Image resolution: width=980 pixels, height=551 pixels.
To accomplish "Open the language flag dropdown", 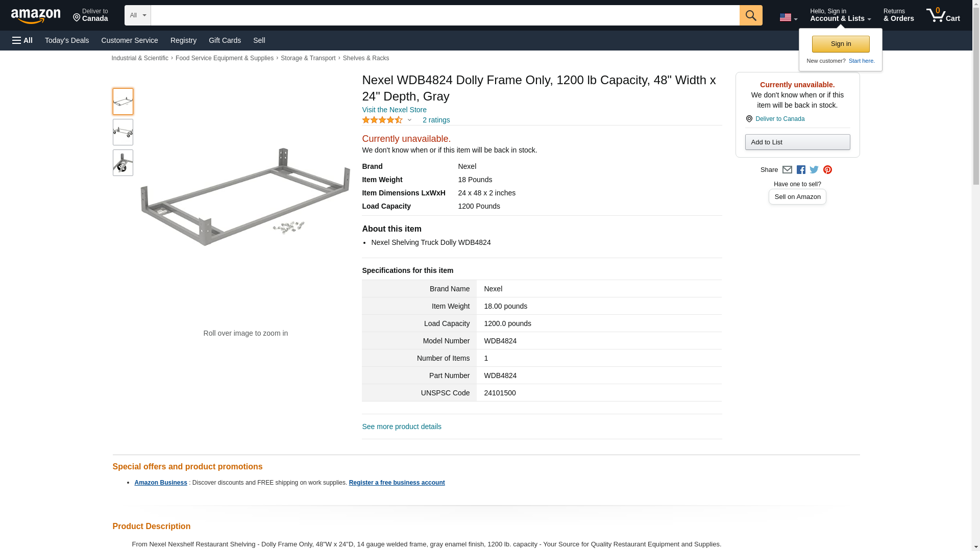I will [788, 17].
